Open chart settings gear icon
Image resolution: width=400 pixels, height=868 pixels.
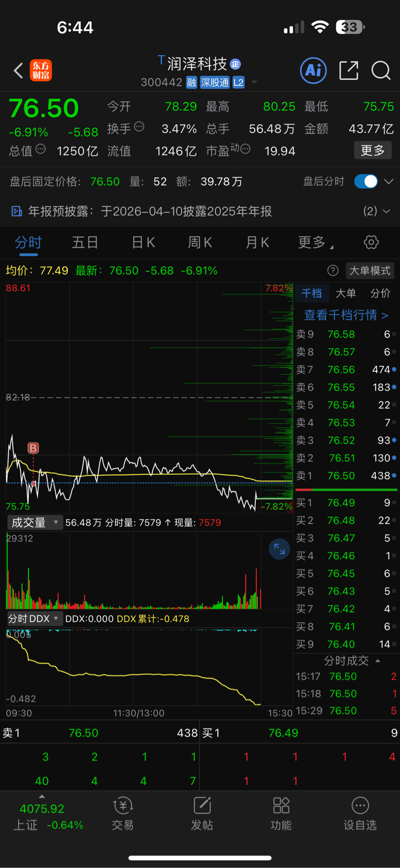point(371,242)
